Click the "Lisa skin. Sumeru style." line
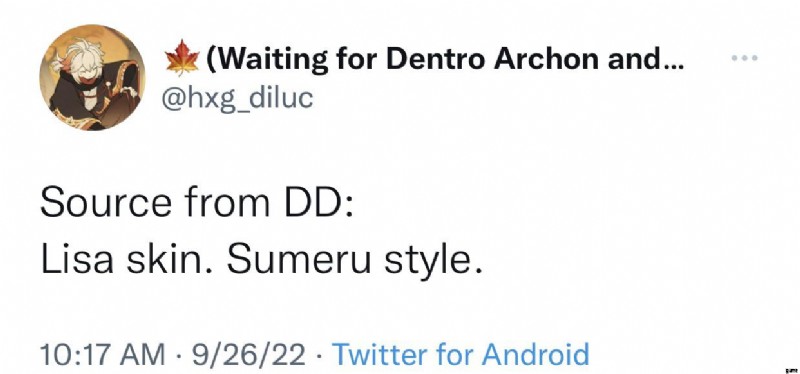Screen dimensions: 800x374 click(x=261, y=261)
